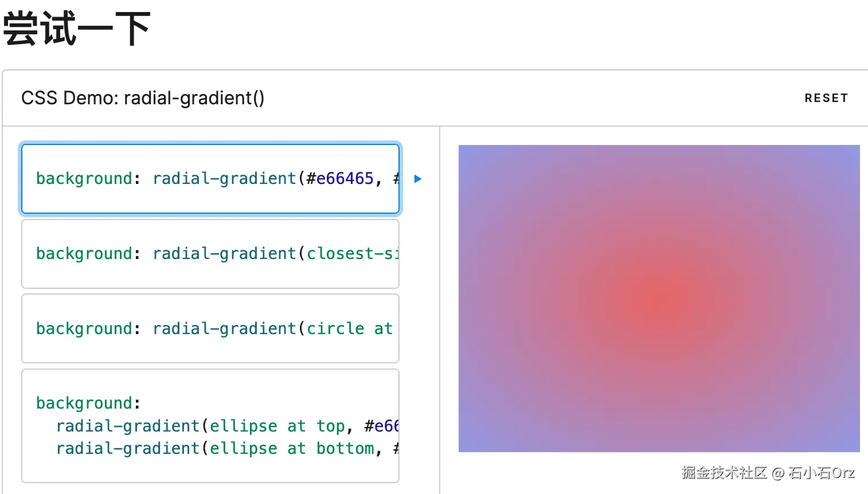Click the "石小石Orz" author name

tap(821, 473)
